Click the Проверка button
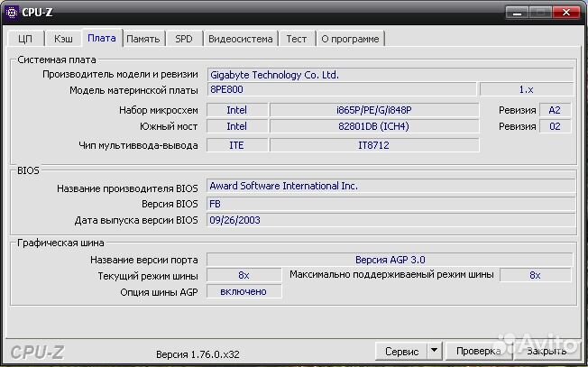The width and height of the screenshot is (588, 367). point(478,352)
